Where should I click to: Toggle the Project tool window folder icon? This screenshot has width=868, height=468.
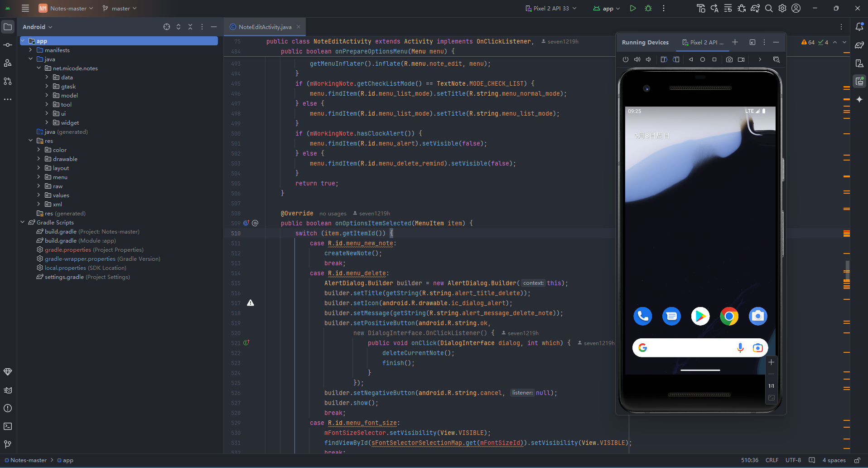click(8, 27)
